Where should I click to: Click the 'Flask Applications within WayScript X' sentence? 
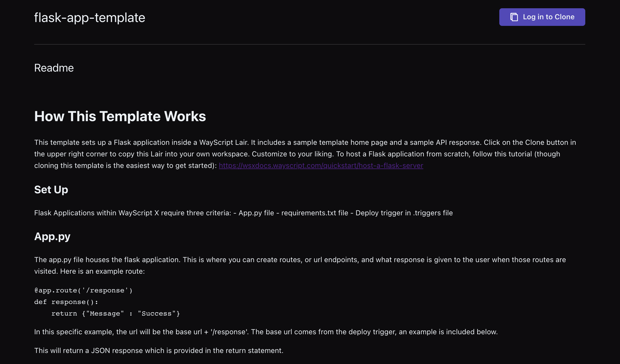pos(244,213)
